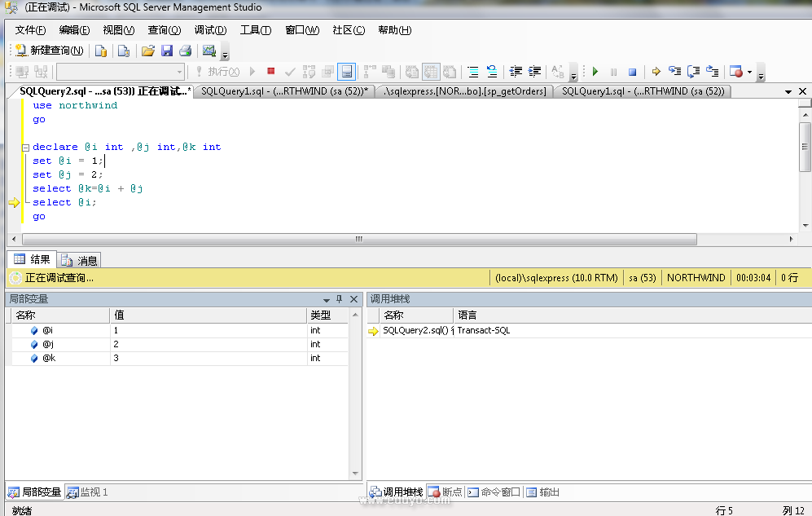The height and width of the screenshot is (516, 812).
Task: Click the Step Into debug icon
Action: pyautogui.click(x=674, y=72)
